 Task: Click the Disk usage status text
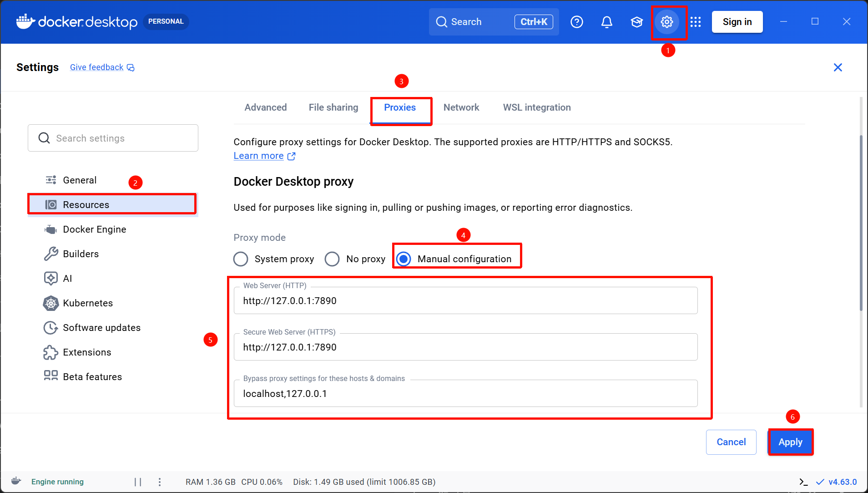point(364,482)
